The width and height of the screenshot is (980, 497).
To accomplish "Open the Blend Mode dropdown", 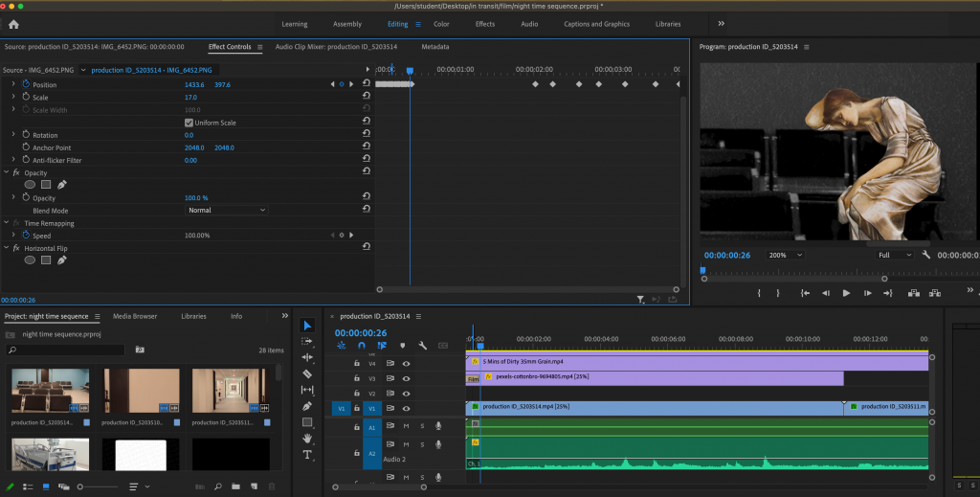I will tap(227, 210).
